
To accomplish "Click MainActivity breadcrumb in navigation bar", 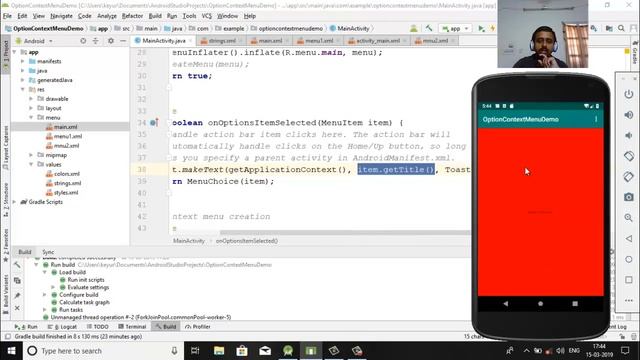I will tap(349, 28).
